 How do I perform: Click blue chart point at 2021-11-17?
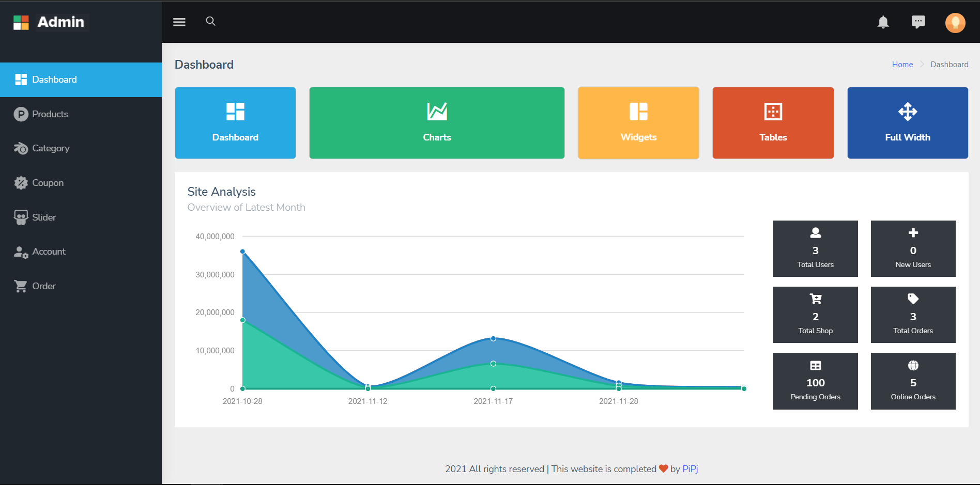pos(493,338)
